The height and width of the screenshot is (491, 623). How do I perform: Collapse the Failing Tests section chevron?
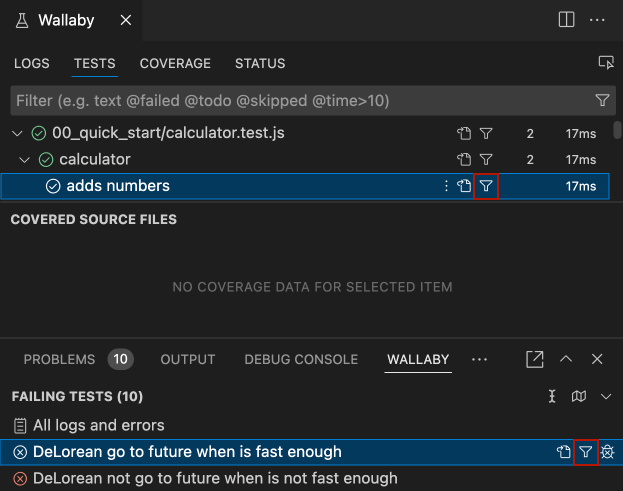tap(606, 396)
